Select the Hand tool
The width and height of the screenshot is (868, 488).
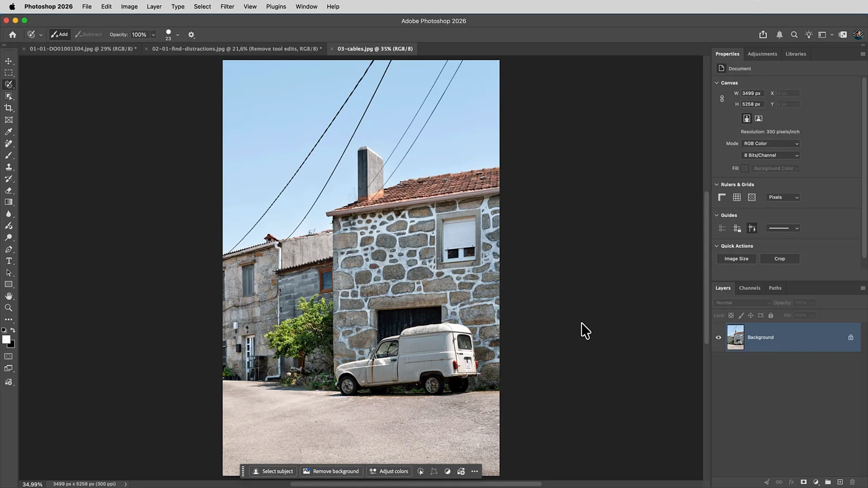coord(9,296)
